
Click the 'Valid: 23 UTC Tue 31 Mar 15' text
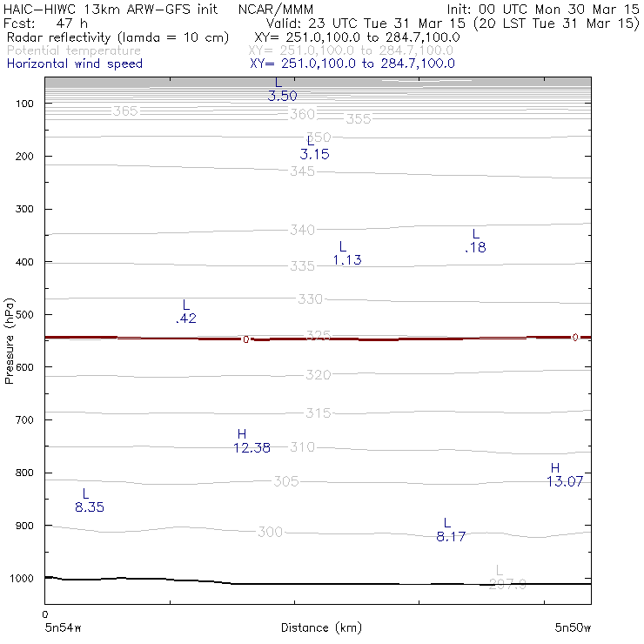click(366, 23)
